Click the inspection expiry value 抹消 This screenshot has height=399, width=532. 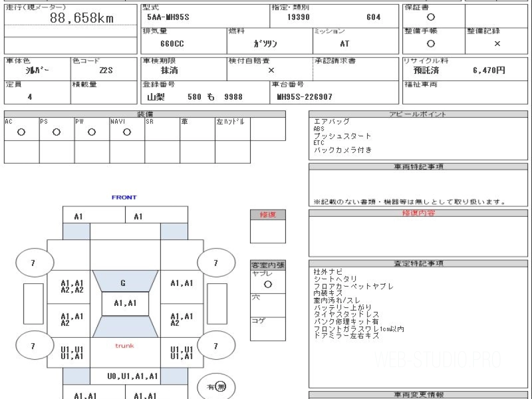169,70
